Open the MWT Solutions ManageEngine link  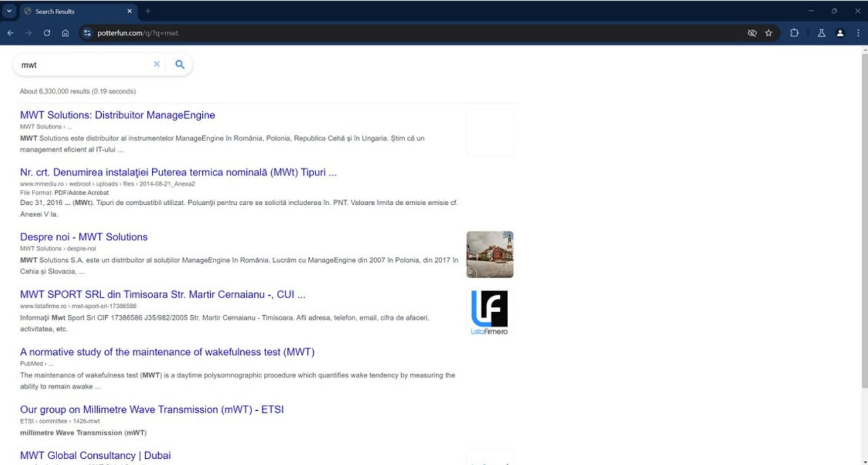(x=117, y=115)
